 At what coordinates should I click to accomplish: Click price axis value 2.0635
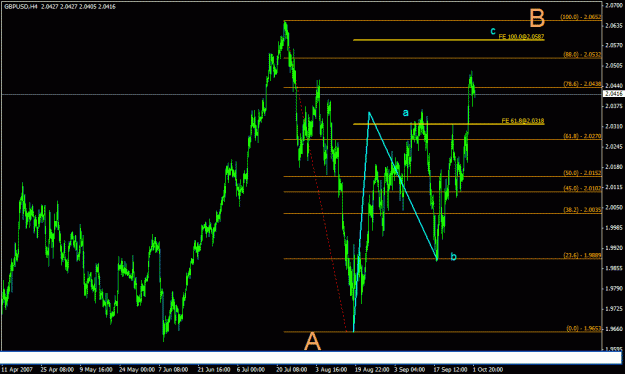tap(614, 26)
